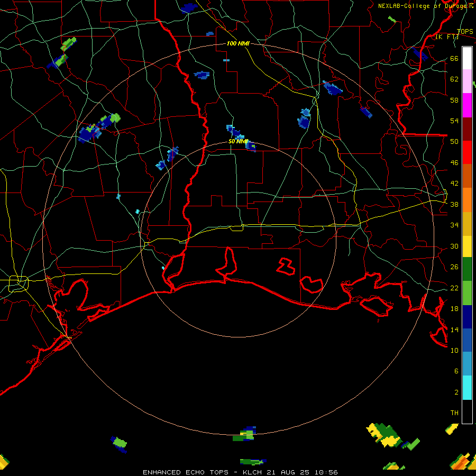The width and height of the screenshot is (476, 476).
Task: Click the bright red swatch on the color scale
Action: [467, 152]
